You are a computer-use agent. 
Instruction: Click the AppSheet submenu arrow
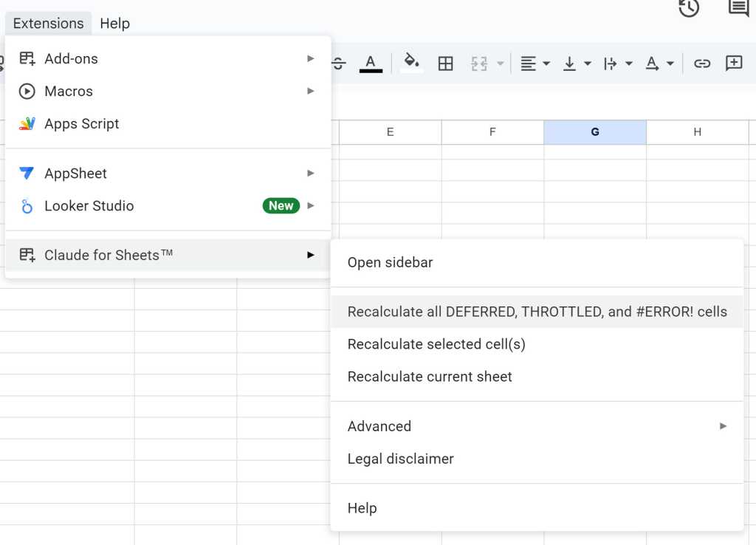click(x=311, y=173)
